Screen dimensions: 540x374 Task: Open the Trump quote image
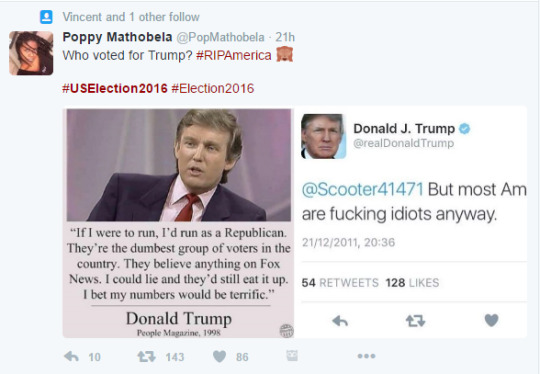(178, 223)
